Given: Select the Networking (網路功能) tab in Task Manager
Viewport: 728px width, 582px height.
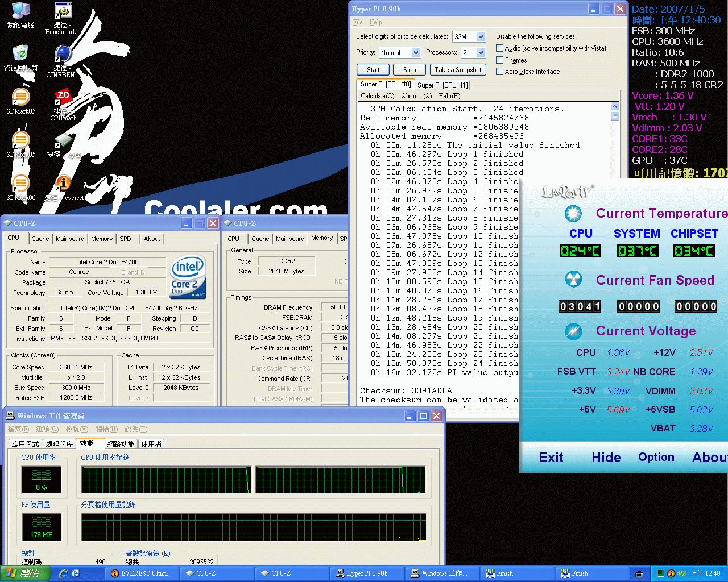Looking at the screenshot, I should [x=121, y=444].
